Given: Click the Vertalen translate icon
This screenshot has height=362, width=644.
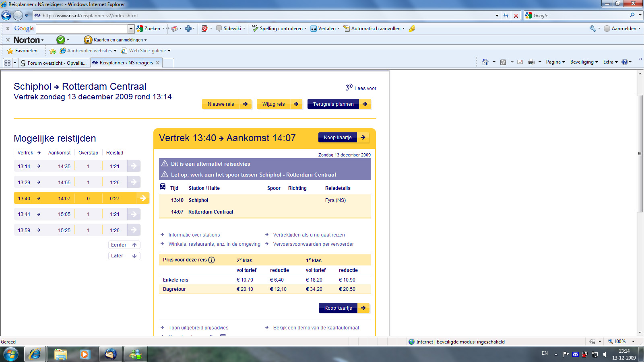Looking at the screenshot, I should (x=314, y=29).
